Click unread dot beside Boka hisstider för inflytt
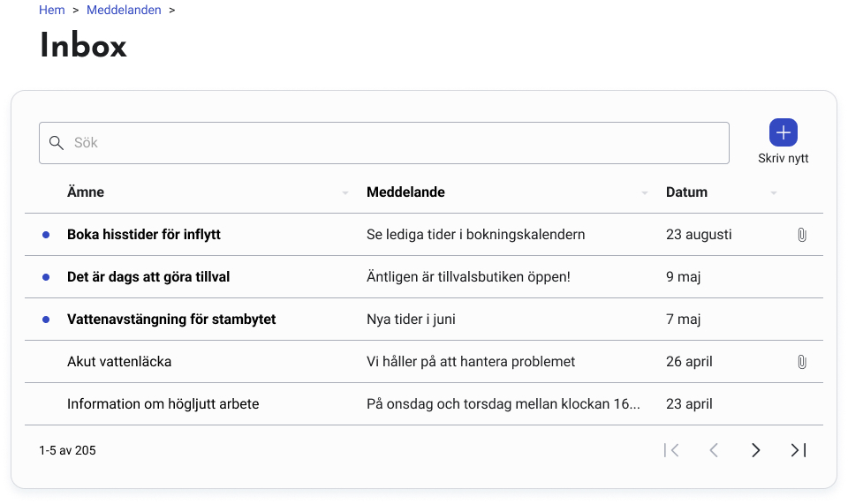This screenshot has width=848, height=504. tap(46, 235)
